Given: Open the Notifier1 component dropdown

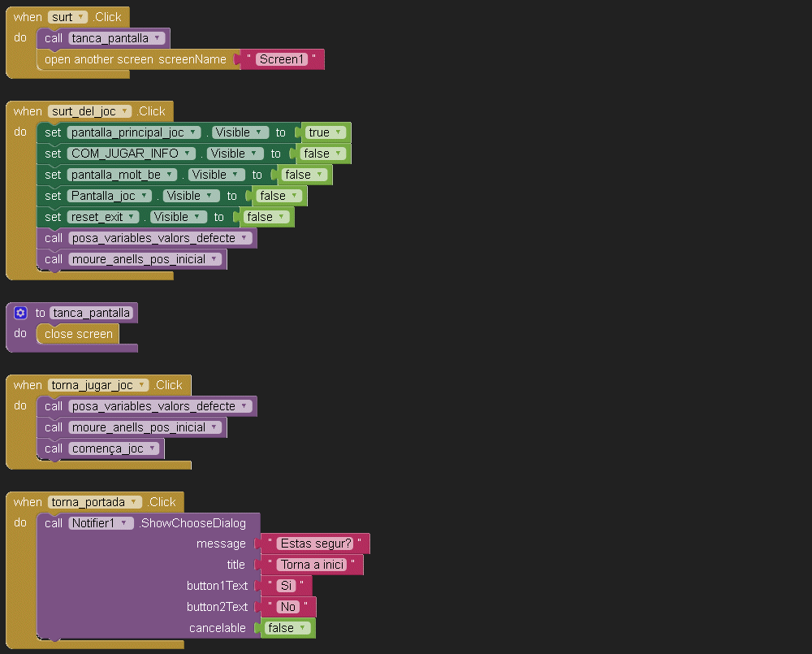Looking at the screenshot, I should coord(125,523).
